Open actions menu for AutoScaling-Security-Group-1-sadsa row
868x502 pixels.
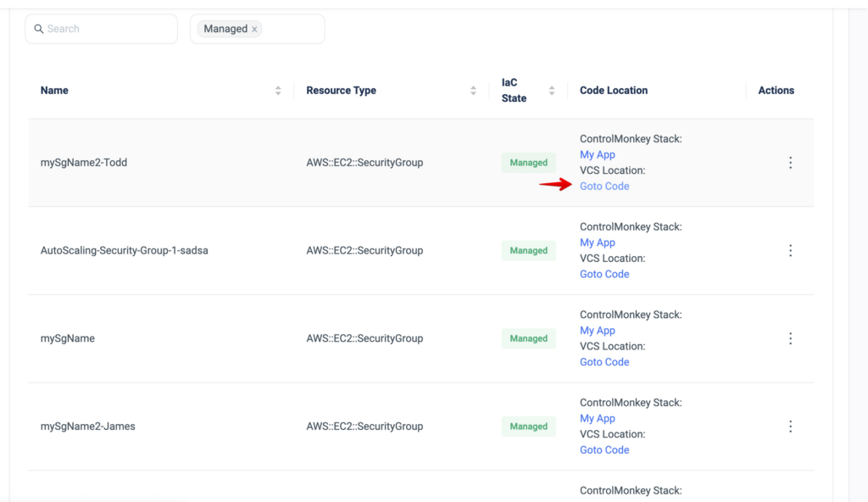click(791, 250)
